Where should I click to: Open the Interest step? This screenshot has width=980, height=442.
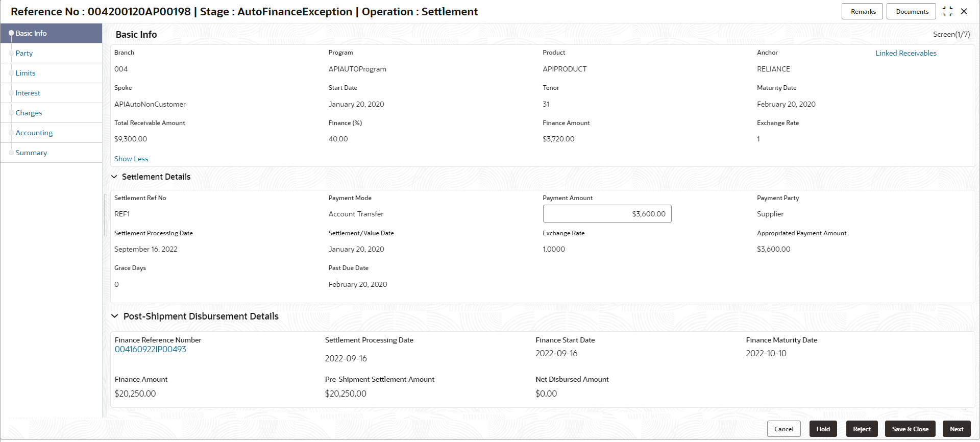(x=28, y=93)
